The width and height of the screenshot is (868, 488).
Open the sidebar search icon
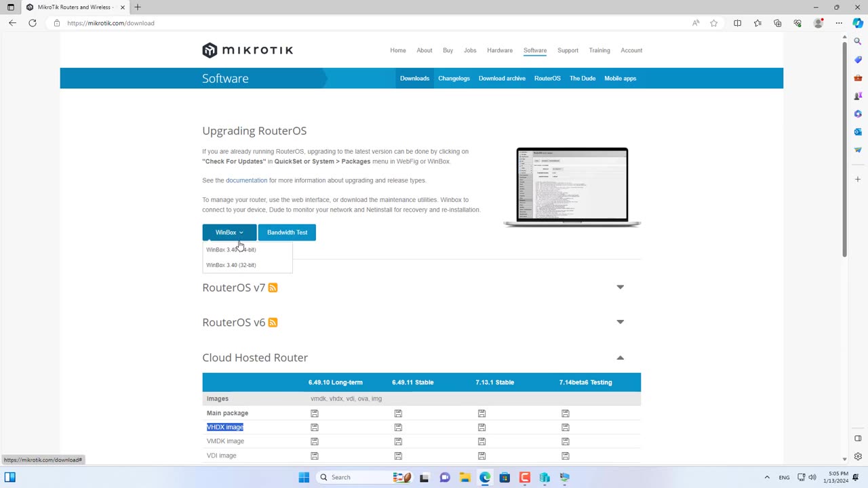click(858, 41)
